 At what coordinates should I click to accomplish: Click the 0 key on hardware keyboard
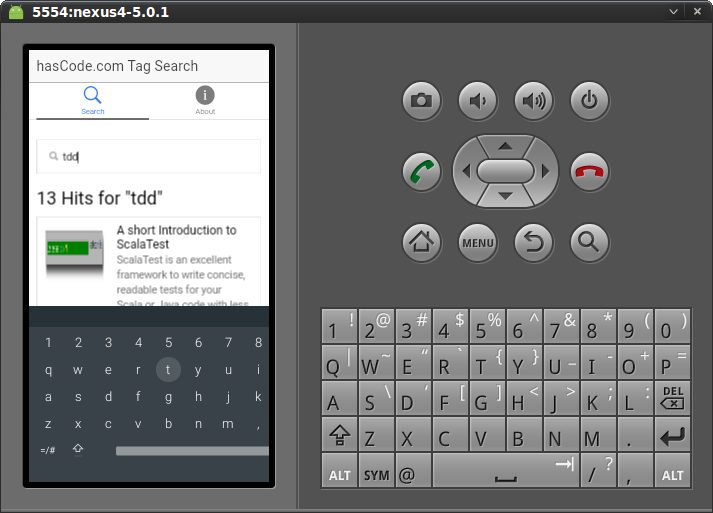673,326
